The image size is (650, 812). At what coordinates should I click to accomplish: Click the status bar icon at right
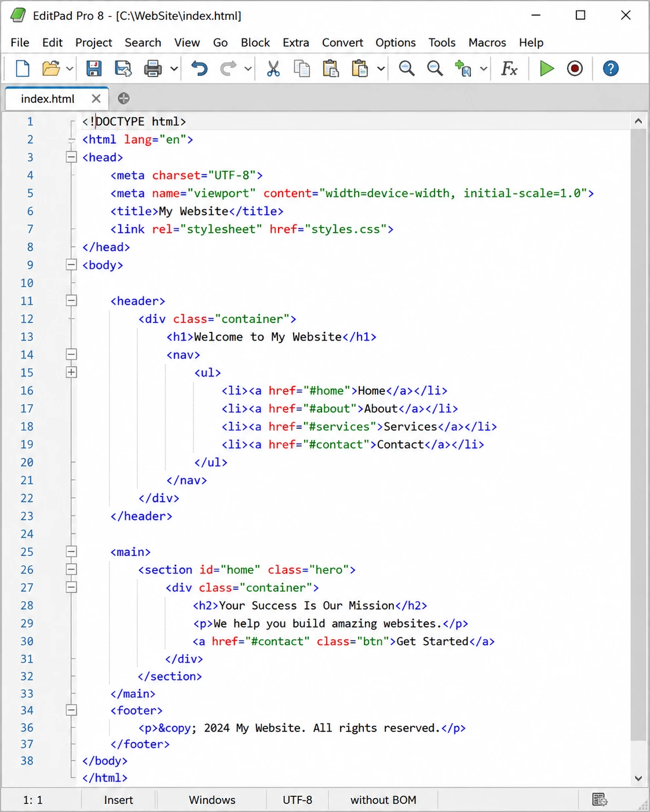pos(600,800)
